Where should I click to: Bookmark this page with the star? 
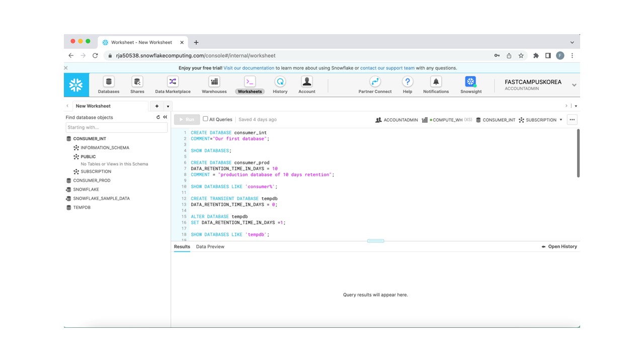coord(521,56)
